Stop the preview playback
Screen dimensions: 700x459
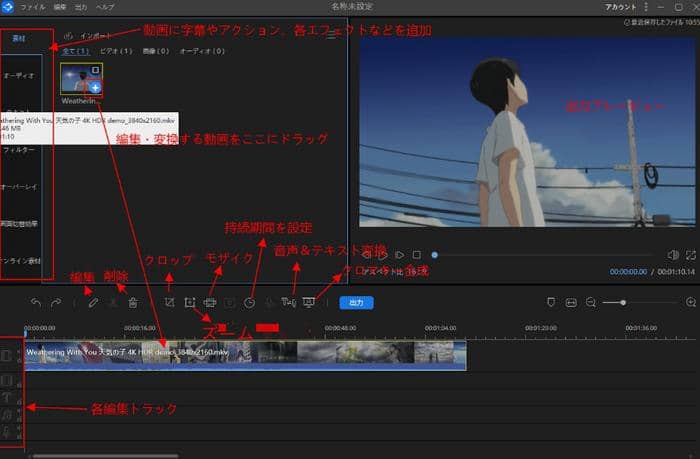[x=417, y=255]
